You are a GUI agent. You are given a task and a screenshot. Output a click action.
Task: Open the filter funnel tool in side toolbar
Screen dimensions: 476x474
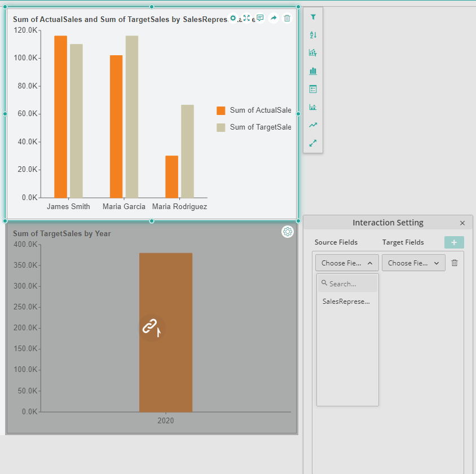click(x=313, y=17)
